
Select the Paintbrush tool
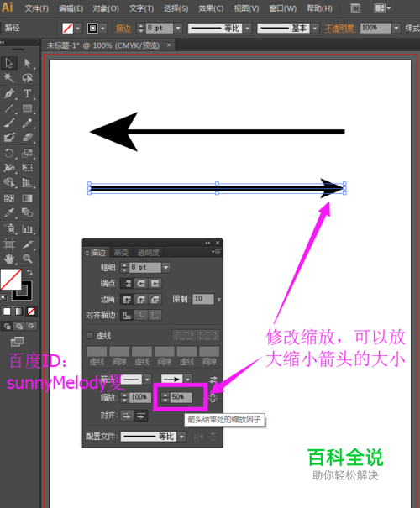(x=9, y=123)
